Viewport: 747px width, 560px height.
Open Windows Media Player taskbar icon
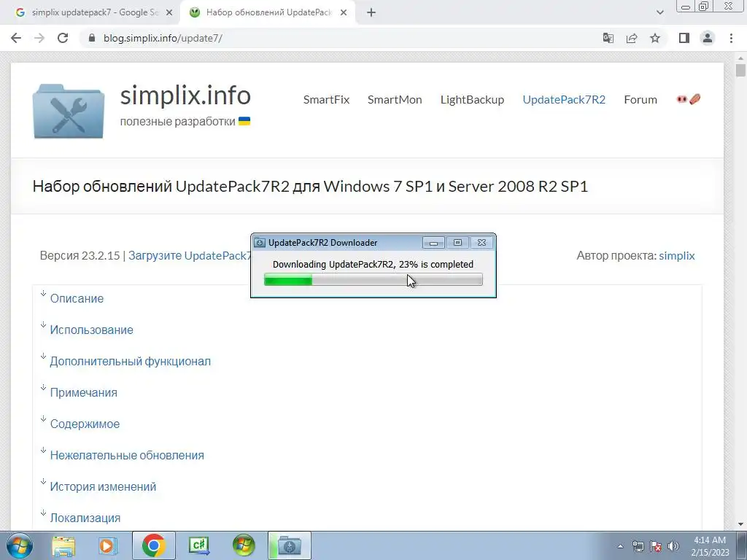click(x=108, y=545)
